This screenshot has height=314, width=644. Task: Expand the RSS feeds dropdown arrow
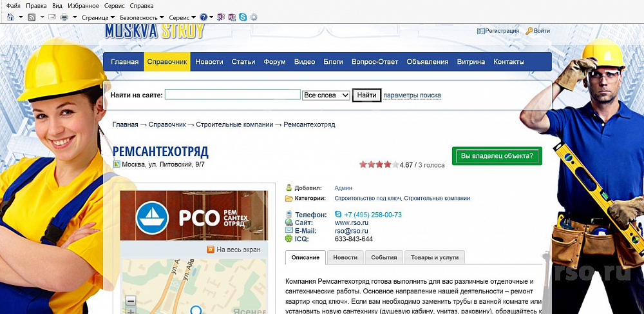[x=42, y=17]
